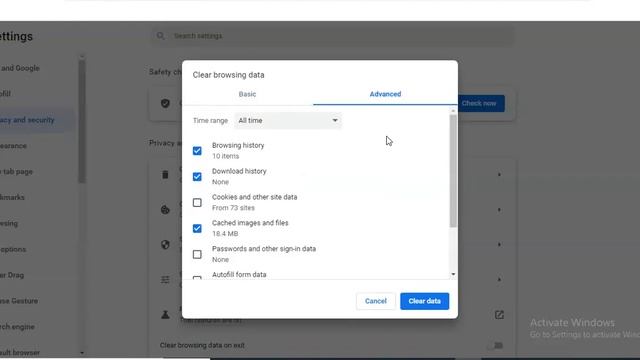Click the trash can icon in Privacy list
Image resolution: width=640 pixels, height=360 pixels.
point(165,175)
